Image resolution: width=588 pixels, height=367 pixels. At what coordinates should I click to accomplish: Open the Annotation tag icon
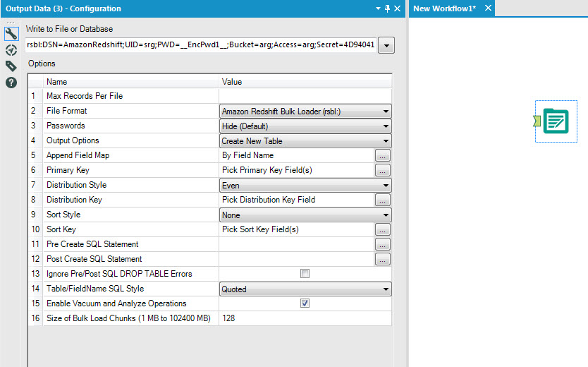click(11, 66)
